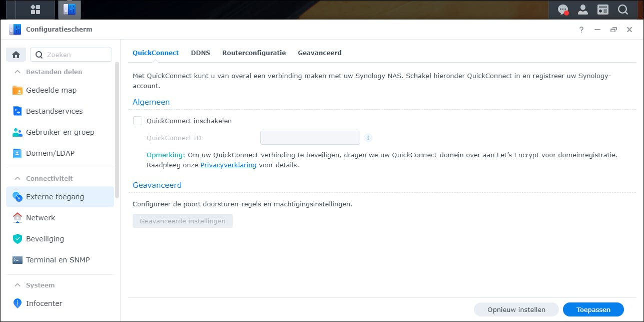Click the Terminal en SNMP icon

(18, 260)
